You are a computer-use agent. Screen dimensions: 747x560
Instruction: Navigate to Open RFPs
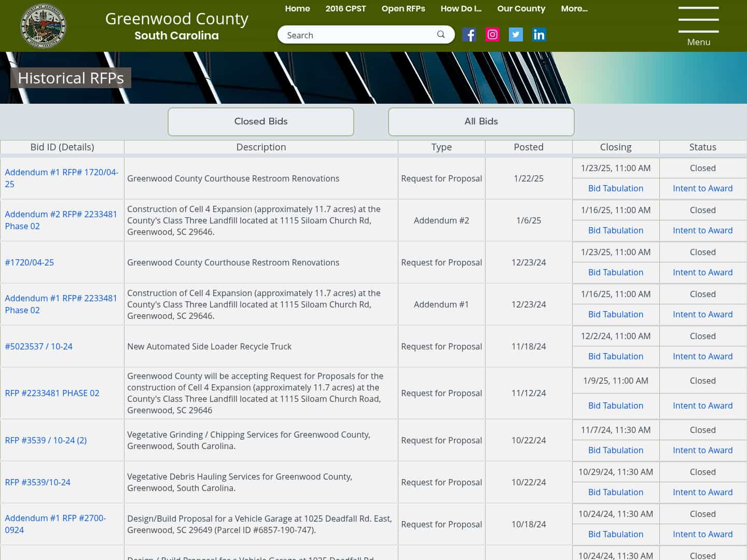403,8
